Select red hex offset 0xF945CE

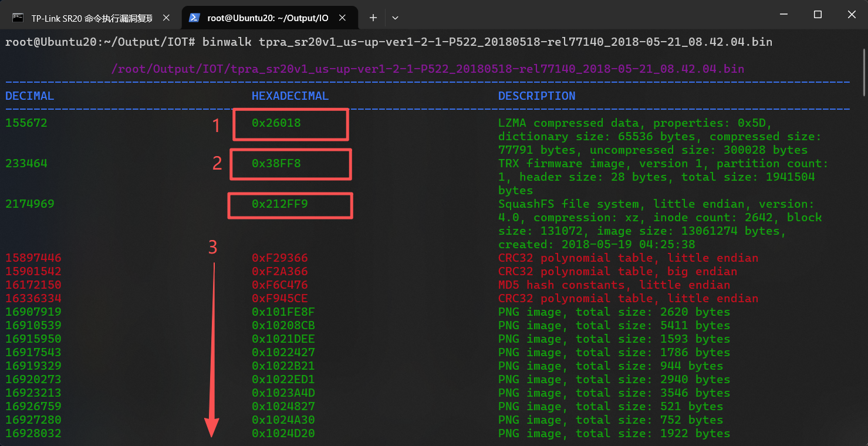(x=280, y=298)
